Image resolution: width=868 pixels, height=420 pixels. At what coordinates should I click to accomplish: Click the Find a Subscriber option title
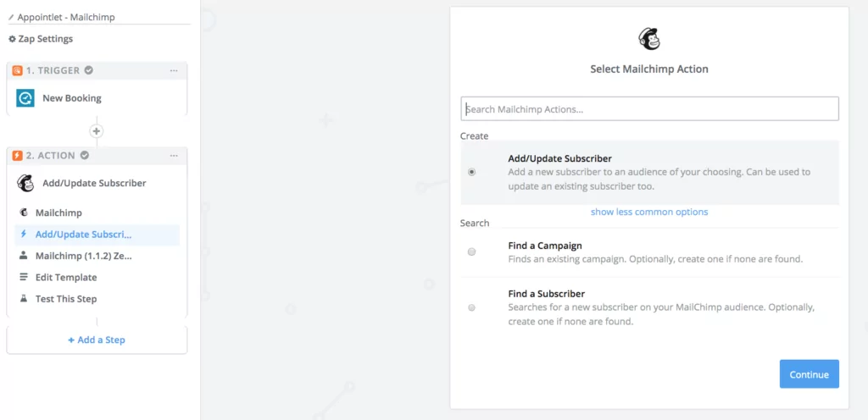coord(547,294)
